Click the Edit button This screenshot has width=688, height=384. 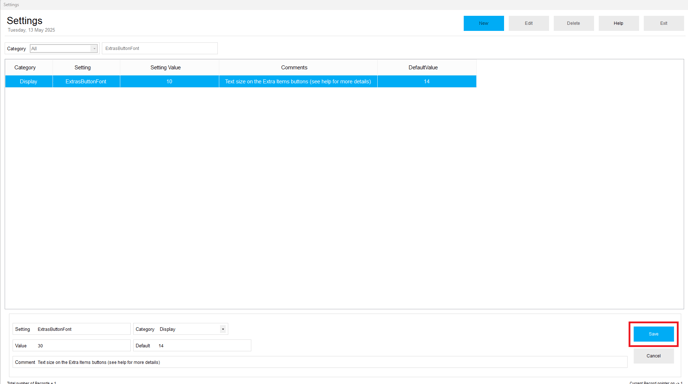pyautogui.click(x=529, y=23)
